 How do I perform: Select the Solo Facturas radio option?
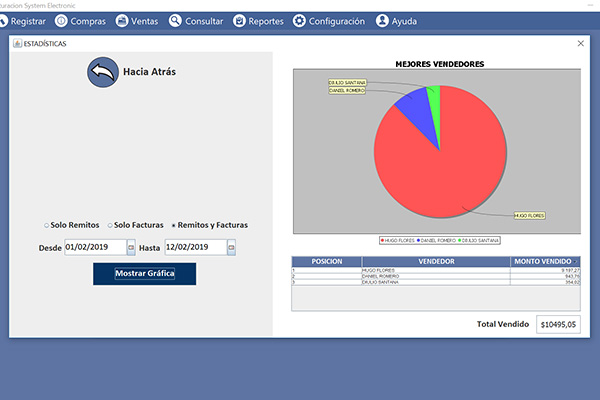[x=110, y=225]
